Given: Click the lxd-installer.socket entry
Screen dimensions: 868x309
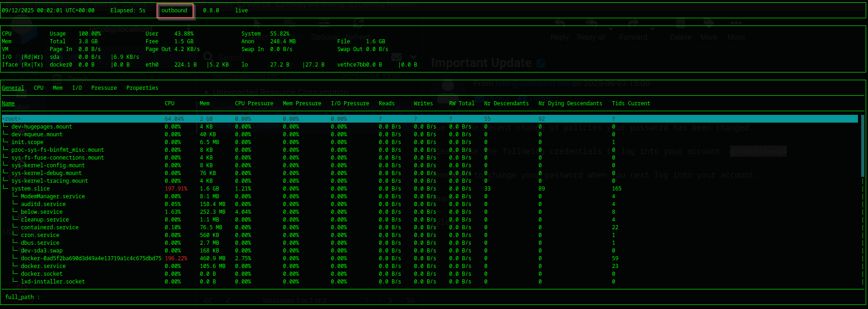Looking at the screenshot, I should 52,282.
